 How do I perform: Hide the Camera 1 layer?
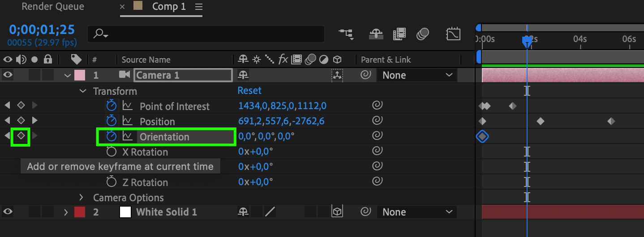click(x=8, y=75)
